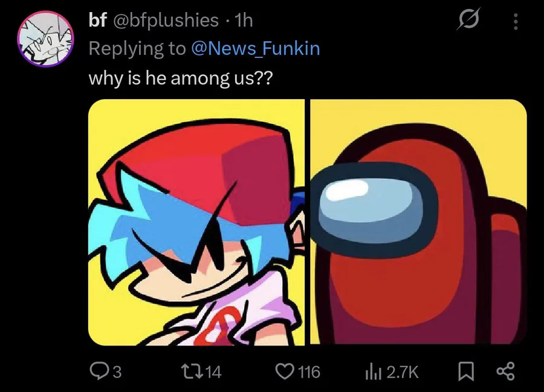Click the Grok slashed-circle icon
Image resolution: width=544 pixels, height=392 pixels.
(468, 19)
